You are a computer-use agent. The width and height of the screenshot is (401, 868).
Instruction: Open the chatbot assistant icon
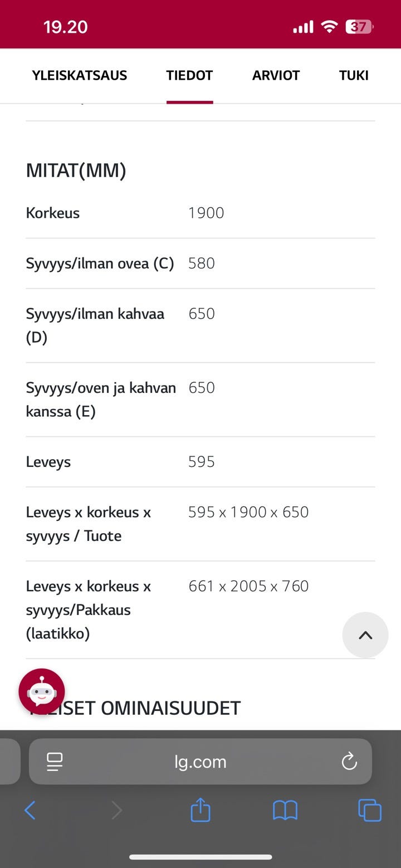pos(42,691)
